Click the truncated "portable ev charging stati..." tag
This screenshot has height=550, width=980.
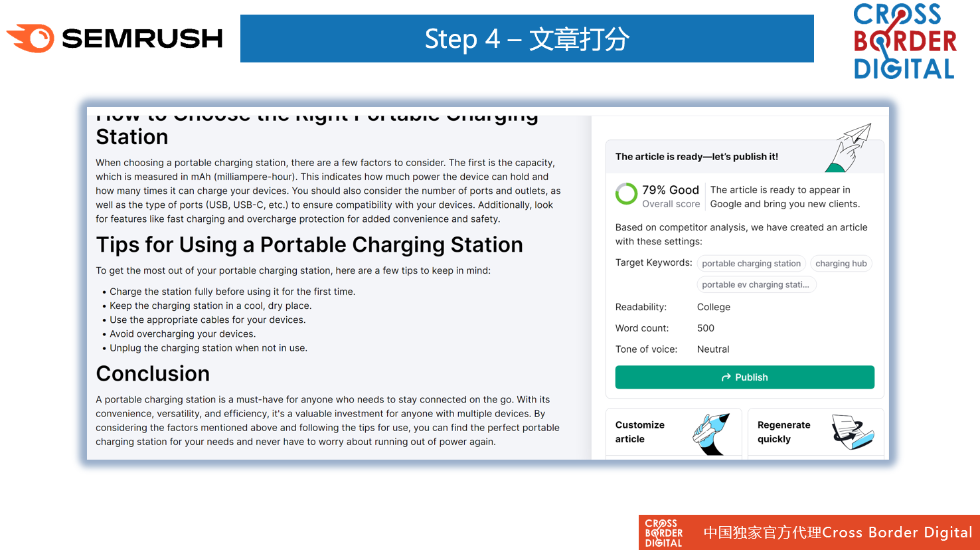click(x=756, y=285)
